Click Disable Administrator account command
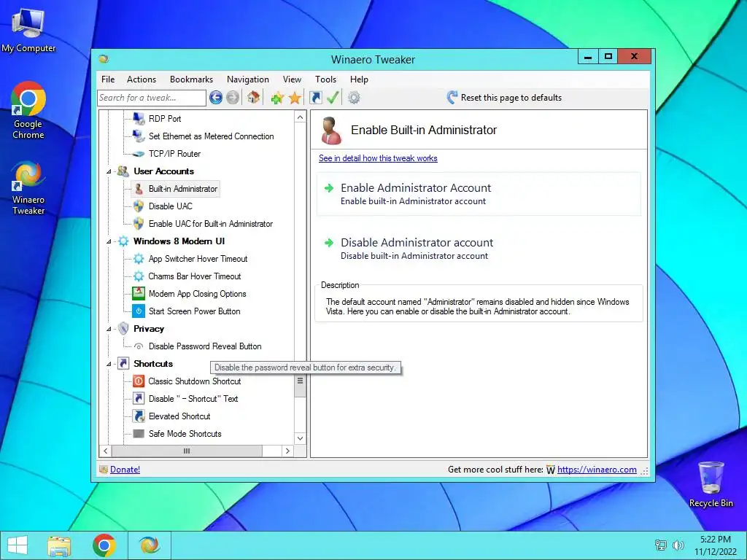This screenshot has height=560, width=747. point(479,249)
